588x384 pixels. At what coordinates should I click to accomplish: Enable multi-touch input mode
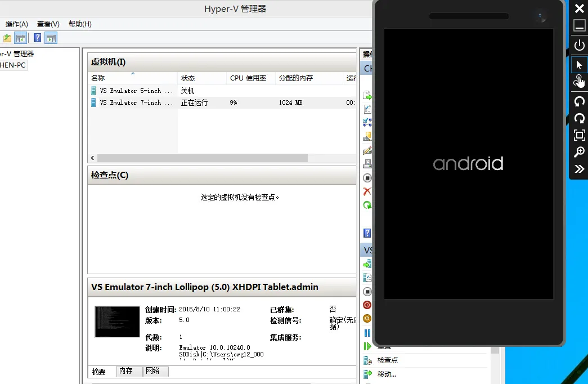[579, 82]
